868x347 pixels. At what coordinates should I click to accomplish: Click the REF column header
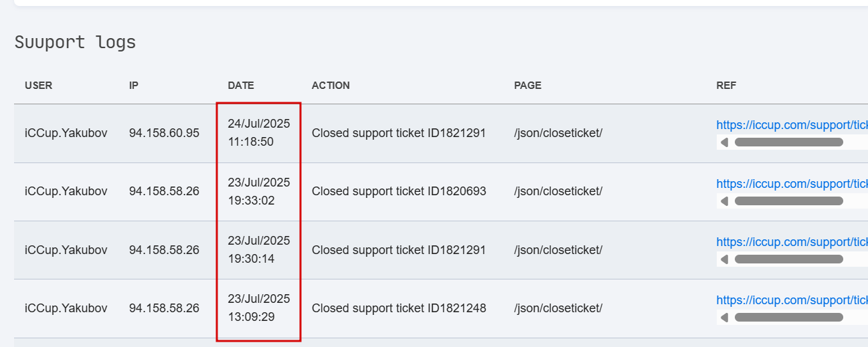[726, 86]
